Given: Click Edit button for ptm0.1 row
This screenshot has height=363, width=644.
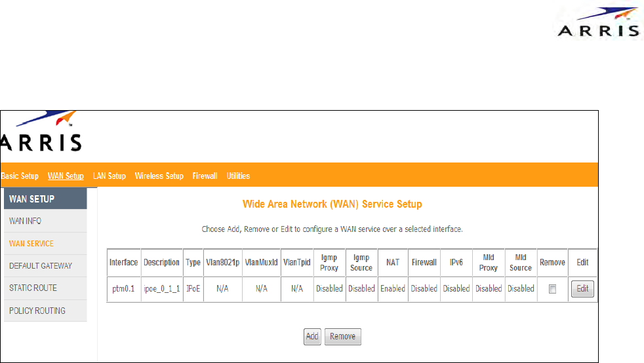Looking at the screenshot, I should tap(582, 289).
